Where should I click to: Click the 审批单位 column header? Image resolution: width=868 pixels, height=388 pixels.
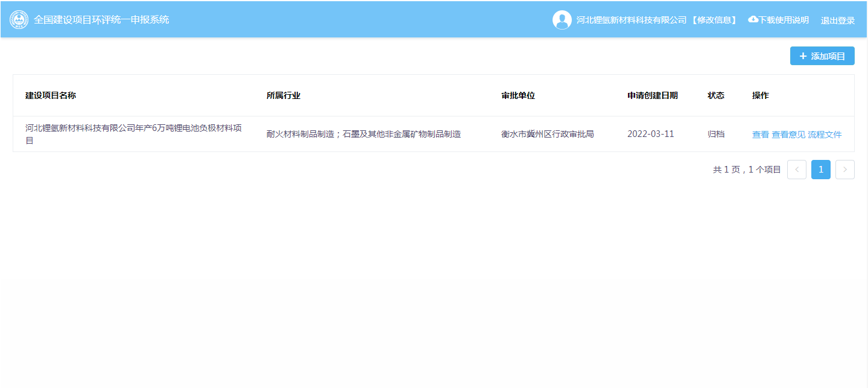click(x=518, y=95)
